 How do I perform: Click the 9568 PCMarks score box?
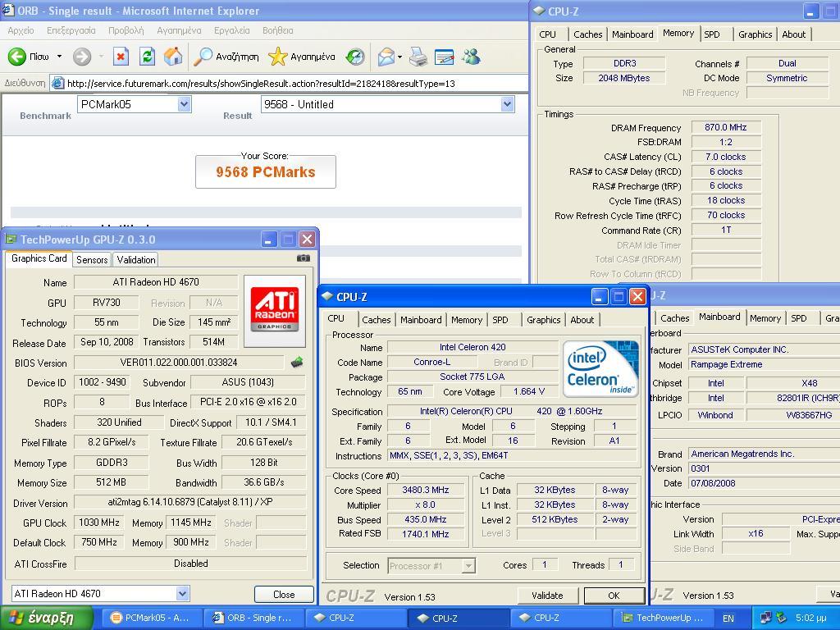pos(266,171)
